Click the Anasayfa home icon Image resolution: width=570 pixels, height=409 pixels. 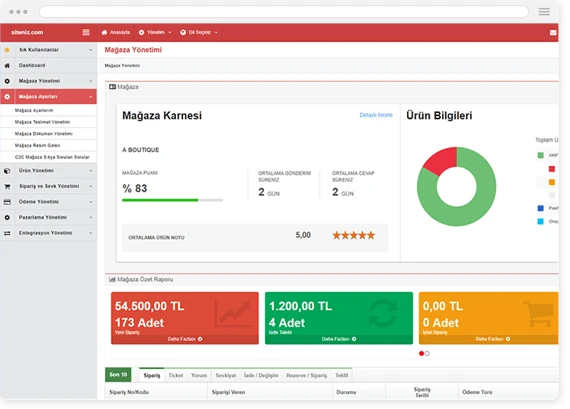point(104,32)
